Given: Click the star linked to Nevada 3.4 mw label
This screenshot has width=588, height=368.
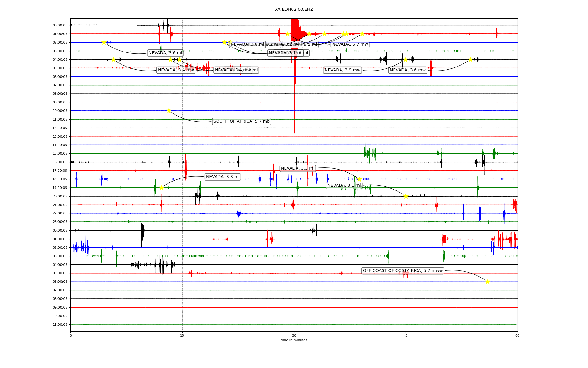Looking at the screenshot, I should point(113,59).
